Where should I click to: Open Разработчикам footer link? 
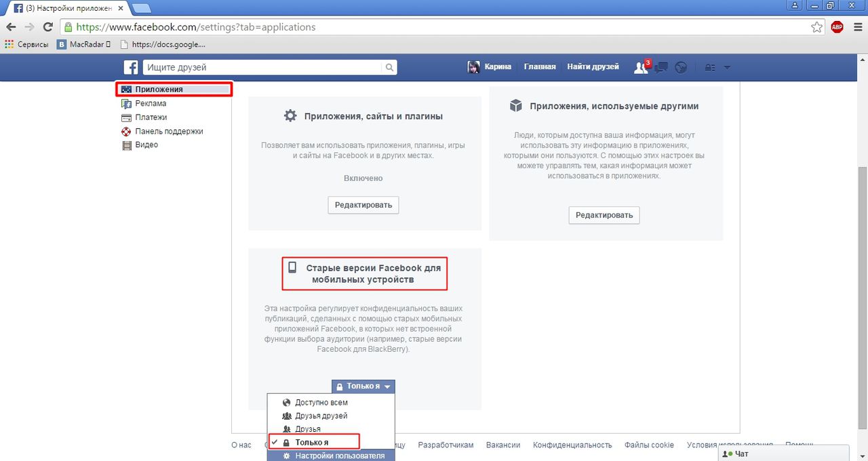446,445
